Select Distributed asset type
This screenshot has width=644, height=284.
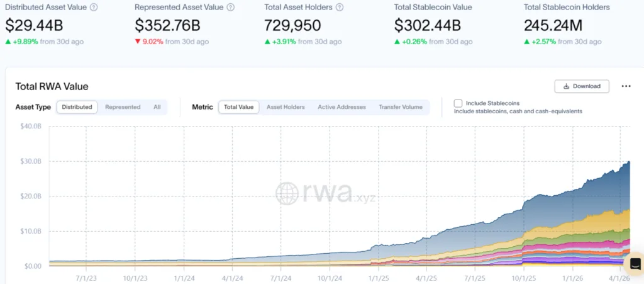pyautogui.click(x=77, y=107)
